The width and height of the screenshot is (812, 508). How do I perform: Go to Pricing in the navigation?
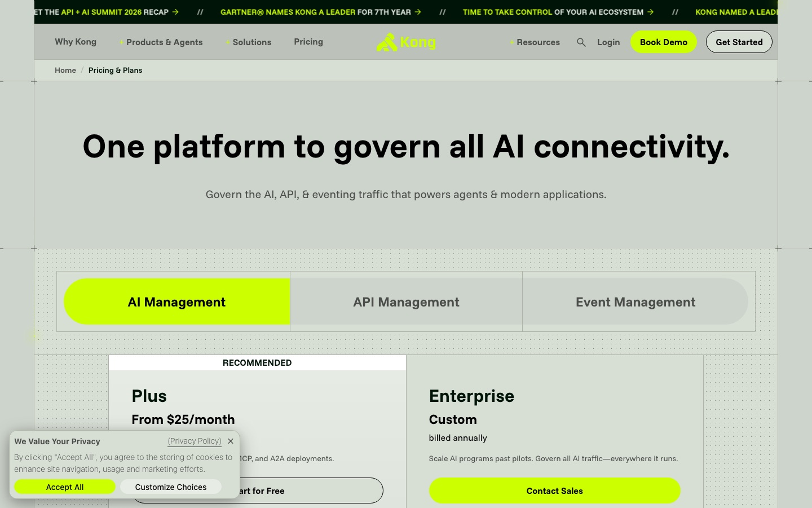click(308, 42)
